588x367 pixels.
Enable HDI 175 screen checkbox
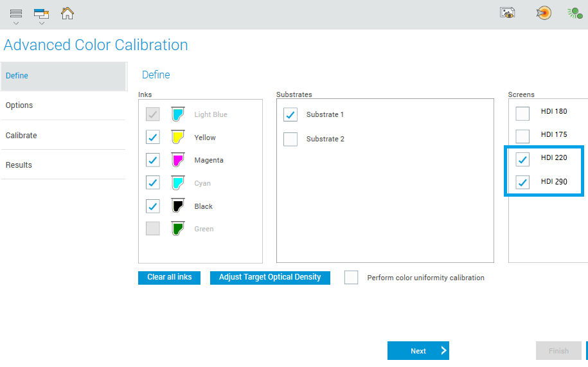pyautogui.click(x=522, y=136)
